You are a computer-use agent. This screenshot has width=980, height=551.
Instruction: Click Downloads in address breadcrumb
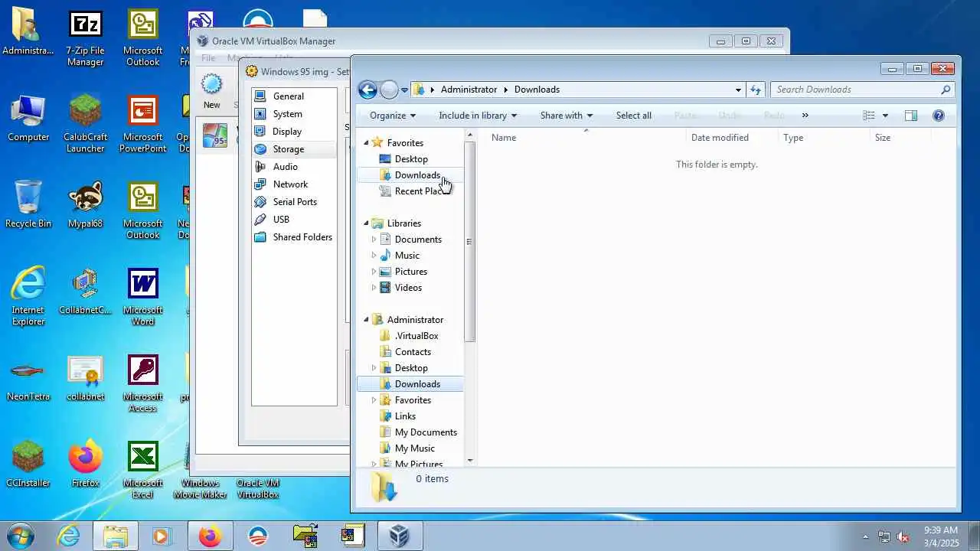537,90
